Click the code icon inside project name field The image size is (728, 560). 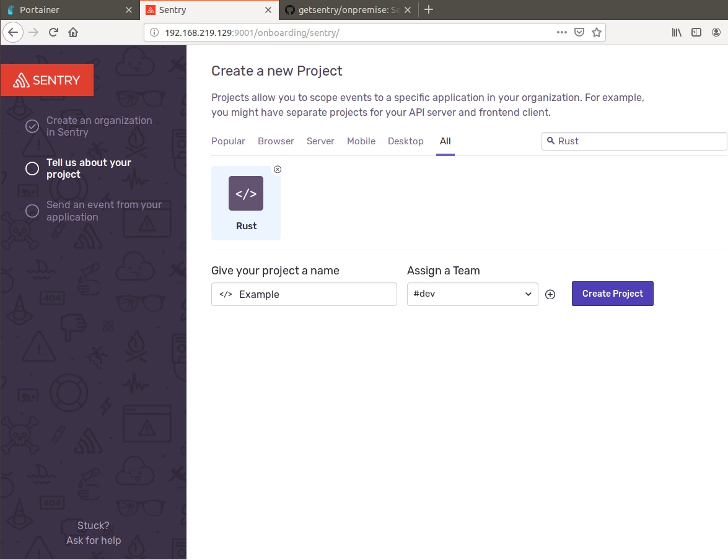click(226, 294)
